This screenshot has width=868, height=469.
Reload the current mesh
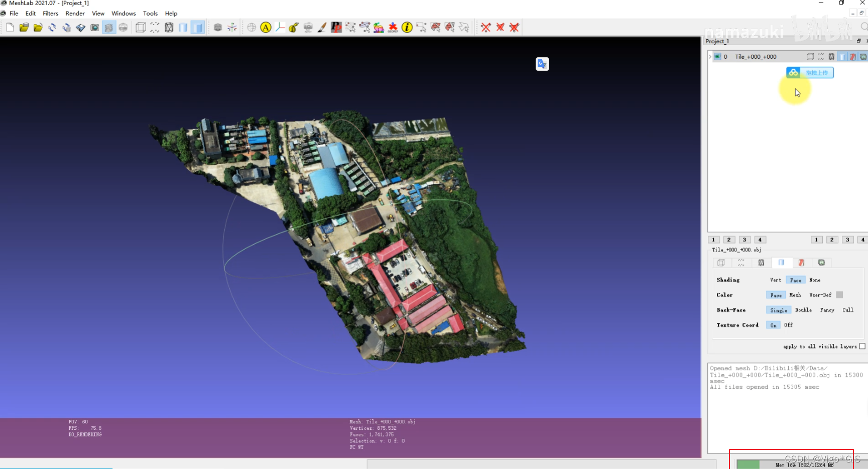pyautogui.click(x=52, y=28)
